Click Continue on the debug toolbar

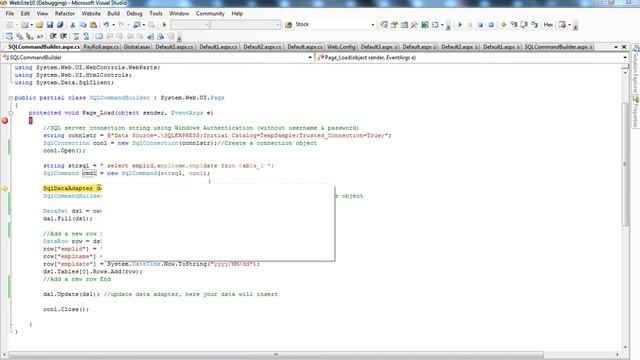tap(460, 25)
